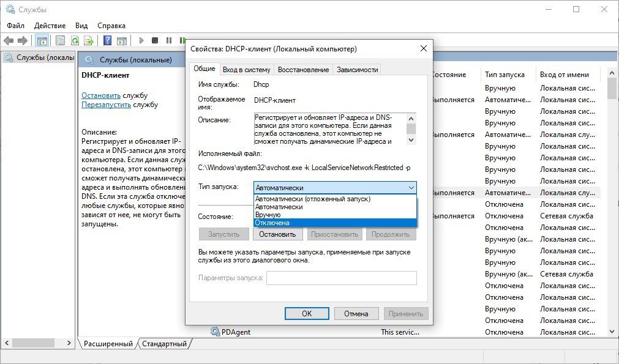Toggle the show/hide action pane icon
619x364 pixels.
tap(122, 40)
